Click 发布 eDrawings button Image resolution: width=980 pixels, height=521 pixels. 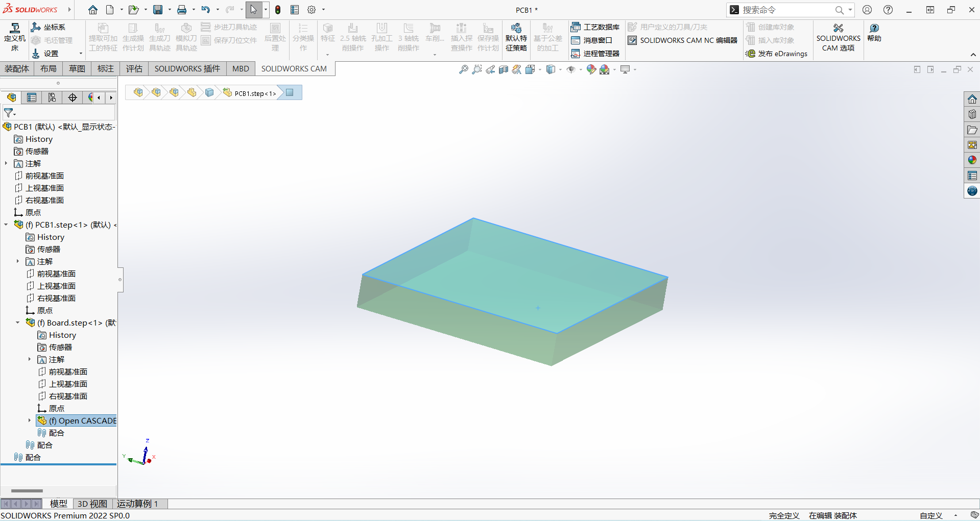pos(777,54)
